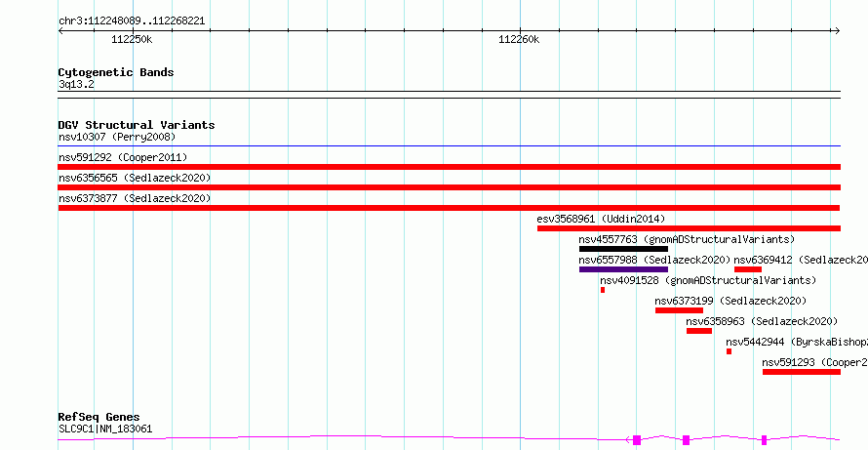Click the 112260k ruler label
This screenshot has height=450, width=868.
(519, 39)
